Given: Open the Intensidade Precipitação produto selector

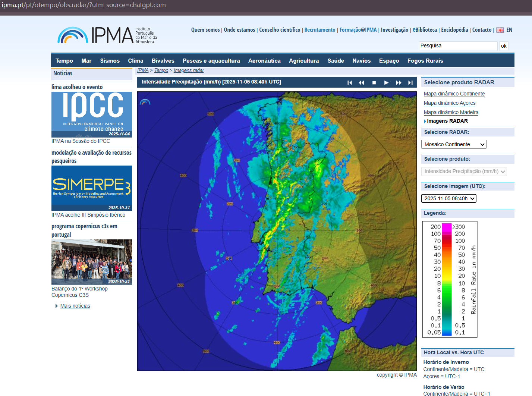Looking at the screenshot, I should click(464, 171).
